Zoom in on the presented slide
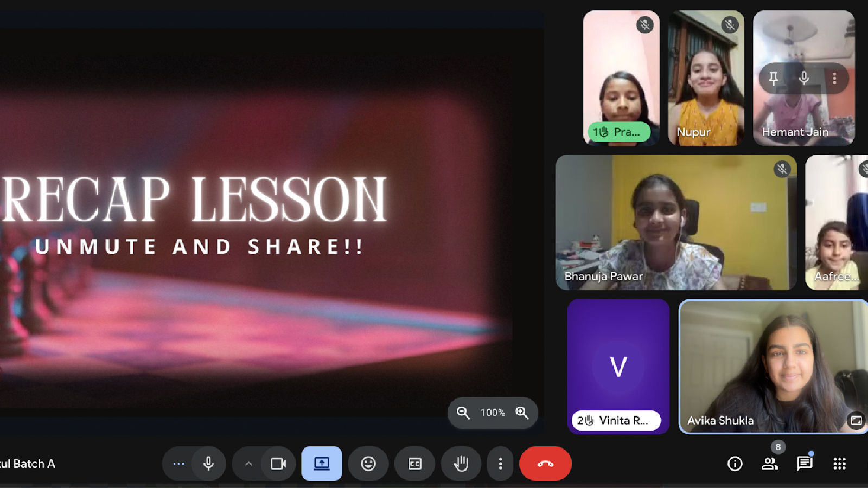This screenshot has width=868, height=488. (x=521, y=413)
